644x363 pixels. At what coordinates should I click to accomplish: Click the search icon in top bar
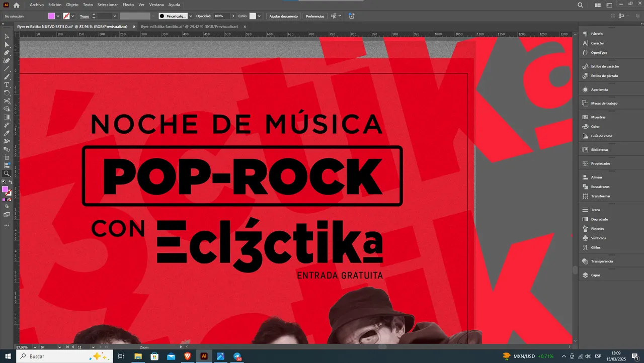pos(581,5)
